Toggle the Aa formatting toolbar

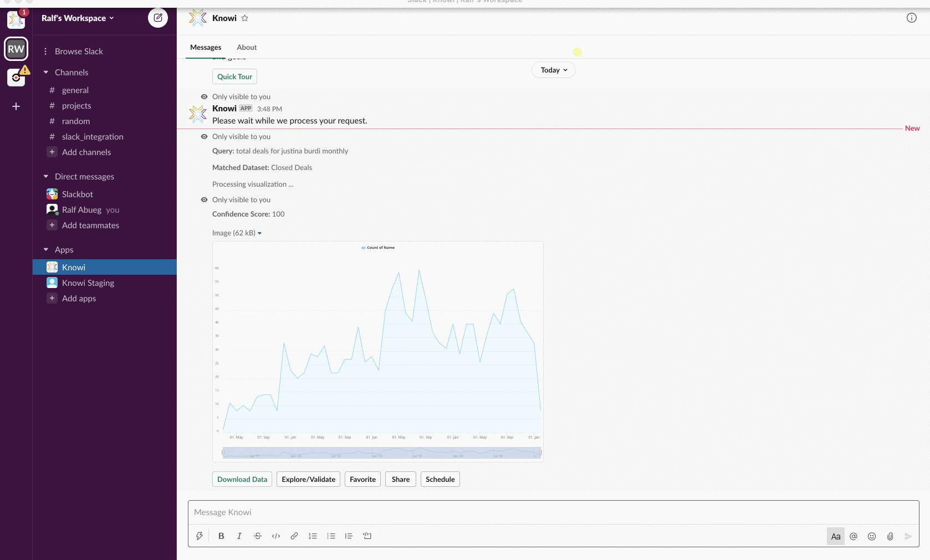(x=835, y=536)
